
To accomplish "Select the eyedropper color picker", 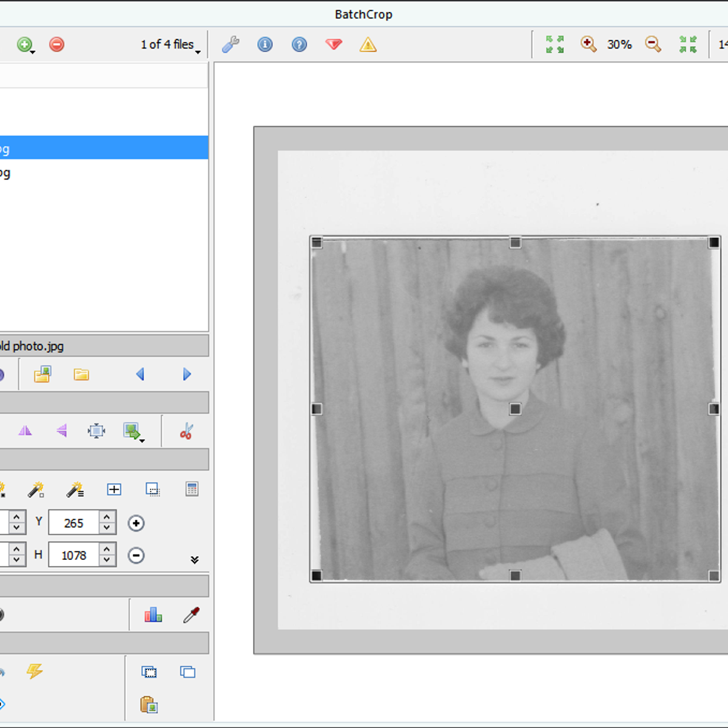I will (191, 615).
